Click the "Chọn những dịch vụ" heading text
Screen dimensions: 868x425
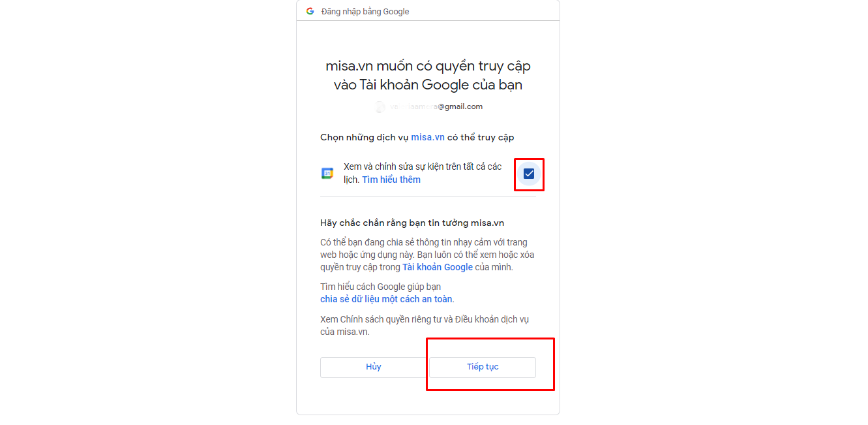click(417, 137)
